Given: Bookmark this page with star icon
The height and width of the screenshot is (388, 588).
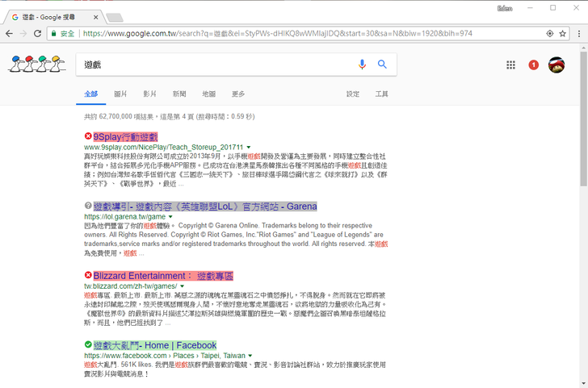Looking at the screenshot, I should click(562, 34).
